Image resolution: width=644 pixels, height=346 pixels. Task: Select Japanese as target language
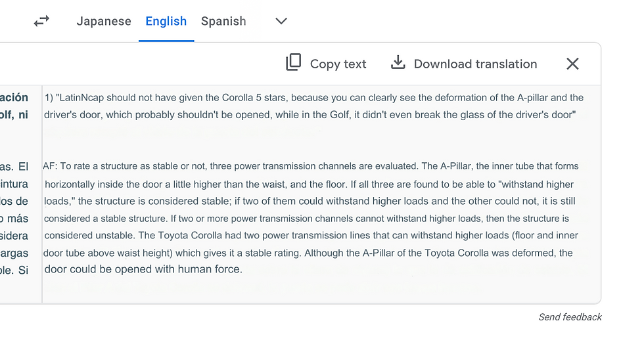[x=104, y=21]
